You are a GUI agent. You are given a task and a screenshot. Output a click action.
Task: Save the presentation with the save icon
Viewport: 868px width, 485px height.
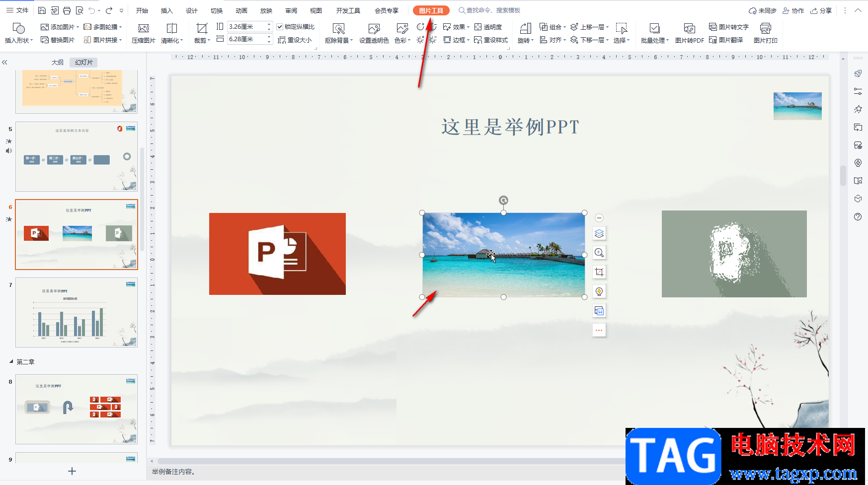pos(42,10)
